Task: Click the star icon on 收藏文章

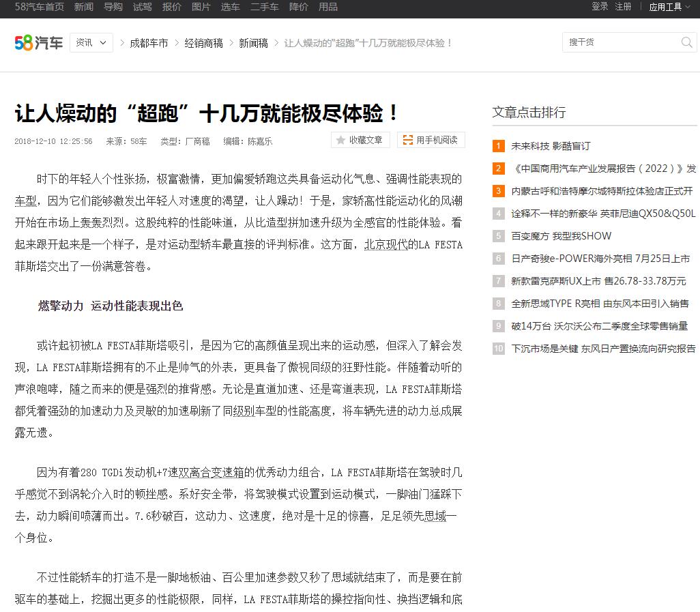Action: click(340, 140)
